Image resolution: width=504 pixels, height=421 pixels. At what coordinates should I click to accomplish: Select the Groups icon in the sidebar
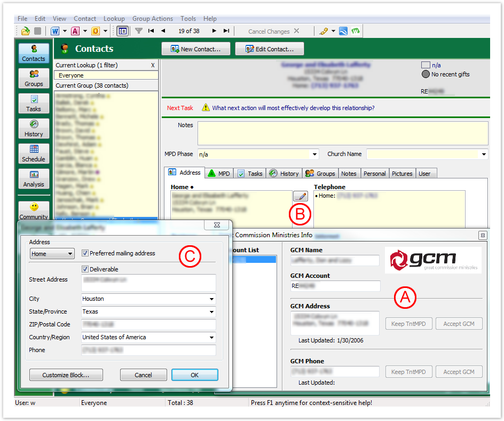tap(34, 78)
